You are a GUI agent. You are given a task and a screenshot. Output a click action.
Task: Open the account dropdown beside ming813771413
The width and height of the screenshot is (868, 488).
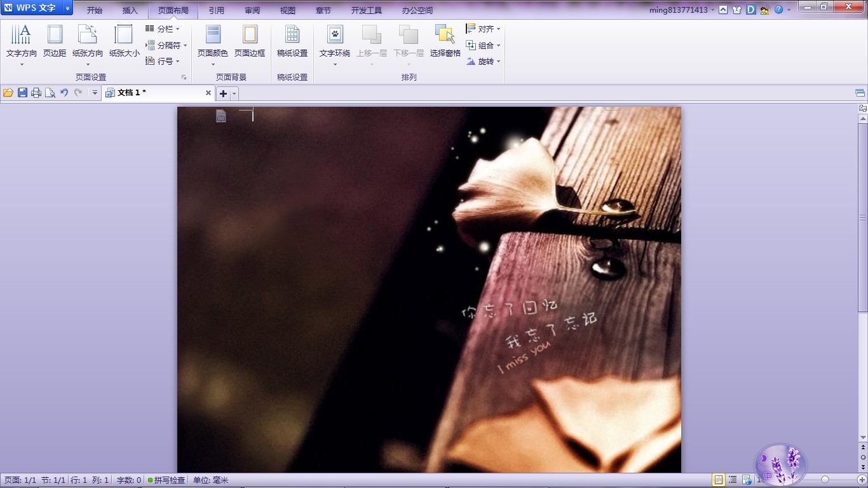[712, 10]
